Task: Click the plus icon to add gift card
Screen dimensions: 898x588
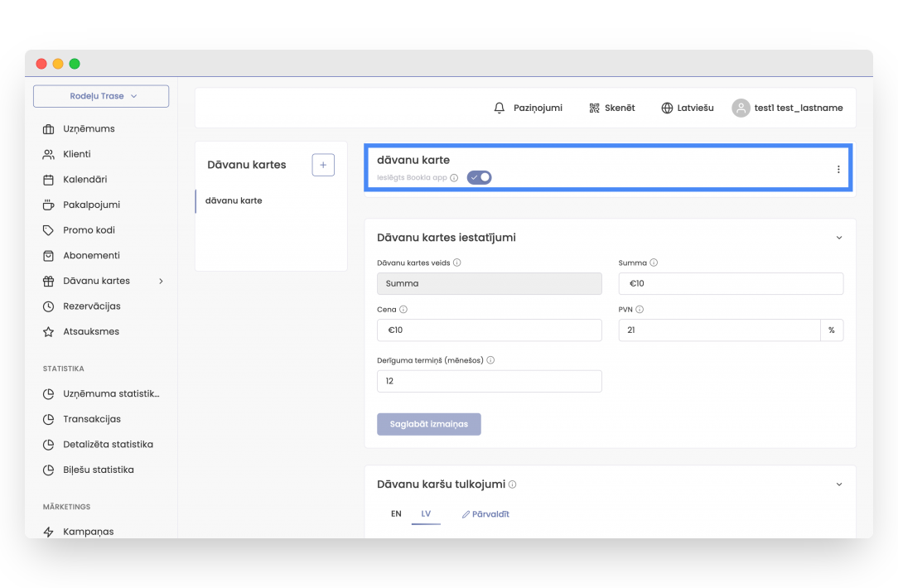Action: 323,165
